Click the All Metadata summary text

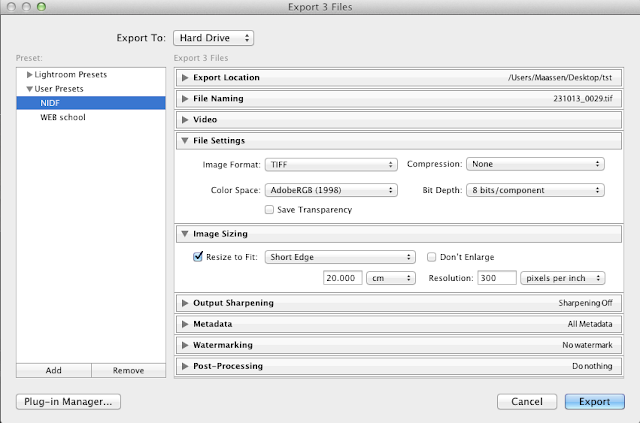coord(590,324)
